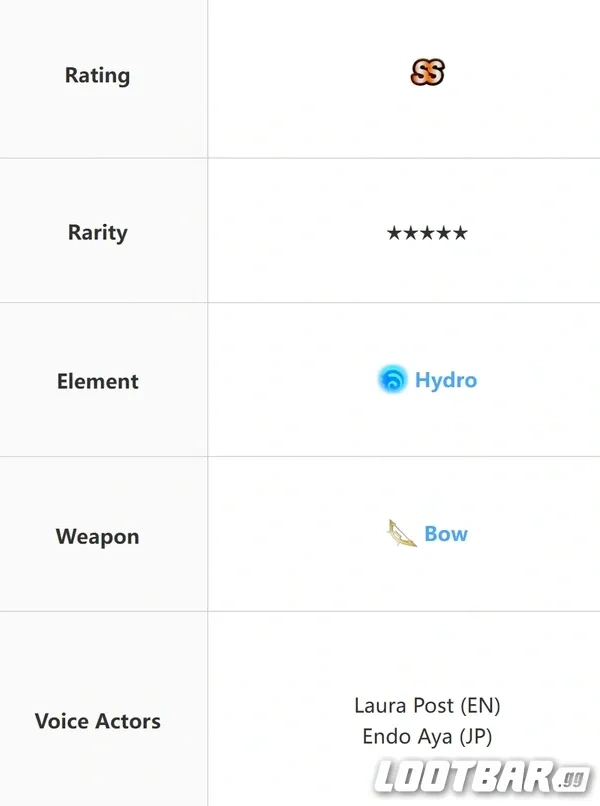
Task: Click the Rating row header
Action: tap(97, 75)
